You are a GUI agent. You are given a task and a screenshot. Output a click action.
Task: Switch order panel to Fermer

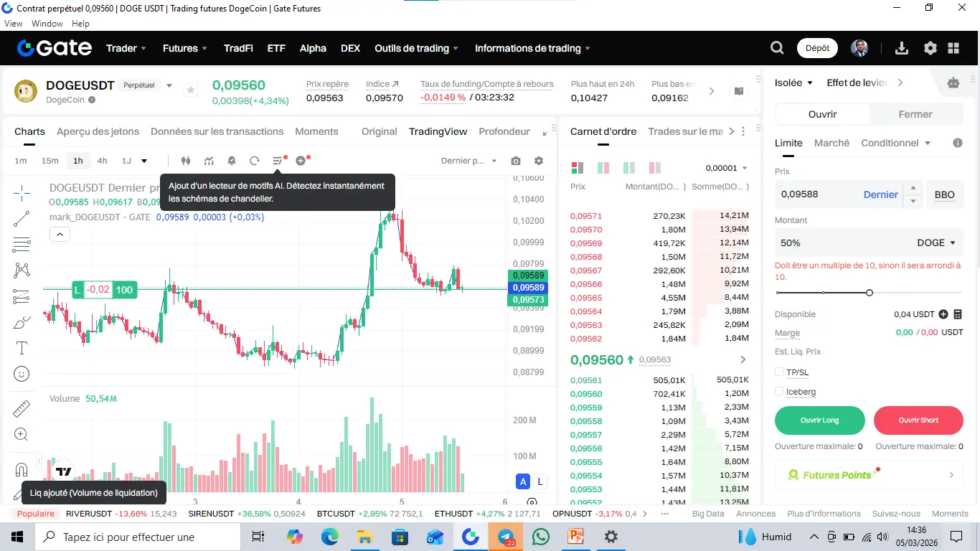915,114
